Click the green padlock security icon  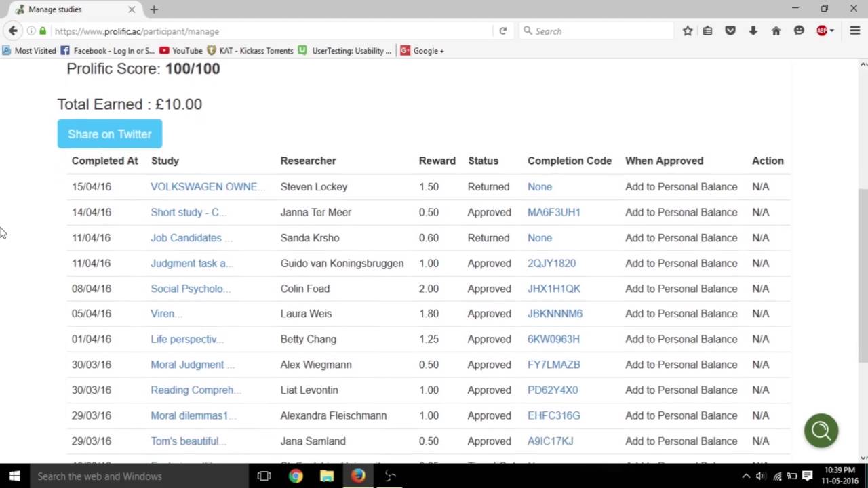click(43, 31)
